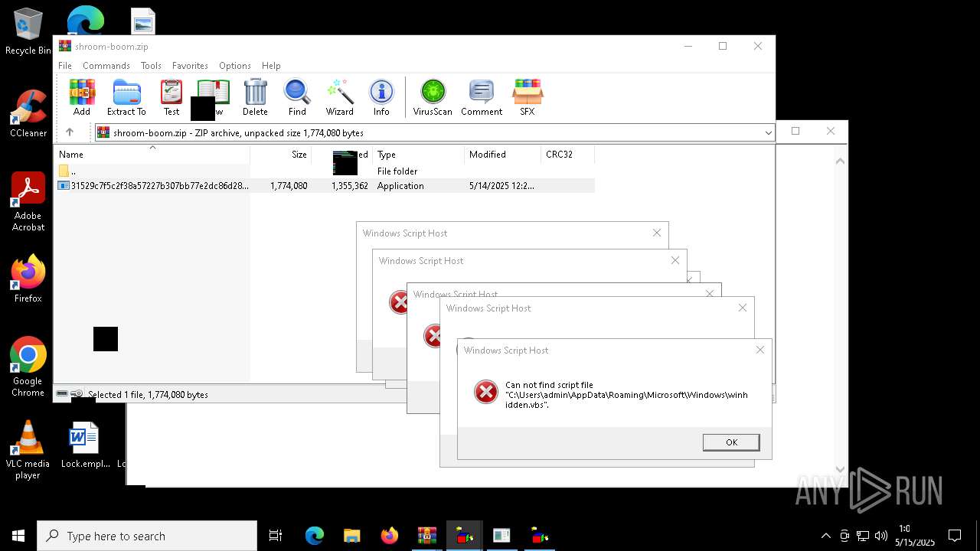Click the Add archive toolbar icon

tap(82, 97)
